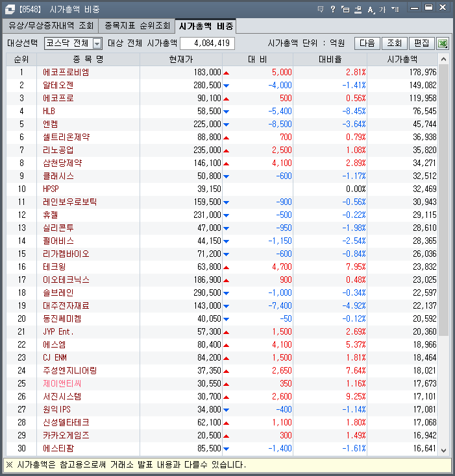
Task: Open the 코스닥 전체 dropdown arrow
Action: point(97,43)
